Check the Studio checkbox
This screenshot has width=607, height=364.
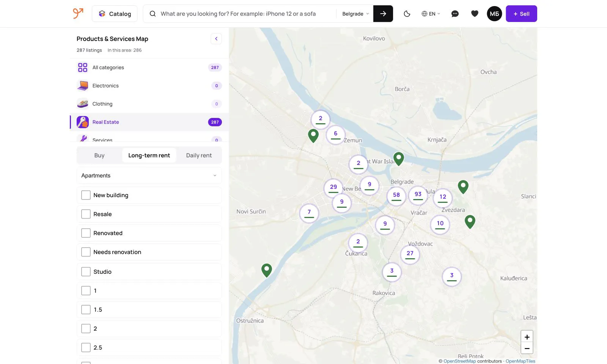click(x=86, y=272)
